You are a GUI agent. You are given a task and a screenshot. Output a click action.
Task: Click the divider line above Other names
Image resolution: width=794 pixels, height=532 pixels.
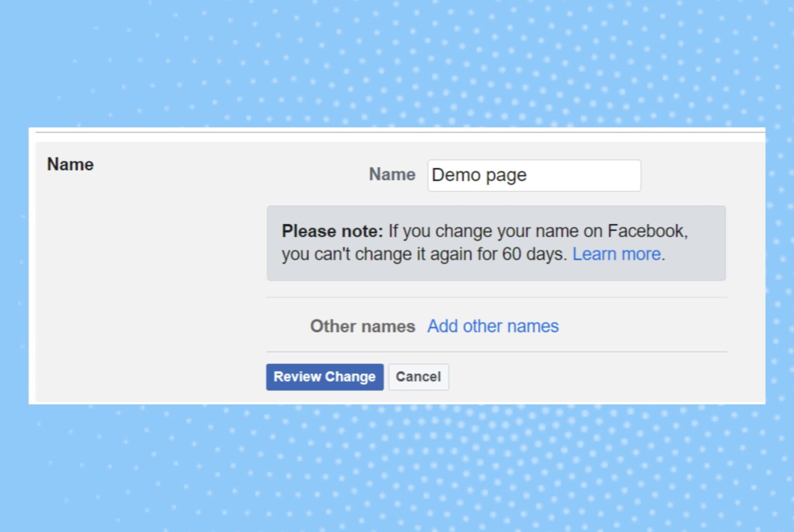click(x=496, y=297)
